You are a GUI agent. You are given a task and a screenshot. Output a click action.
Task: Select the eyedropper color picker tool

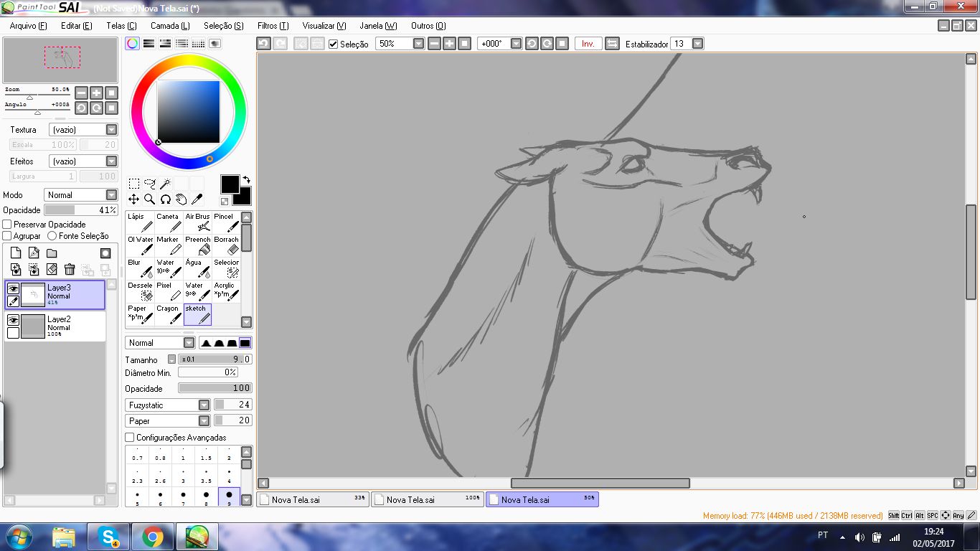pyautogui.click(x=197, y=199)
